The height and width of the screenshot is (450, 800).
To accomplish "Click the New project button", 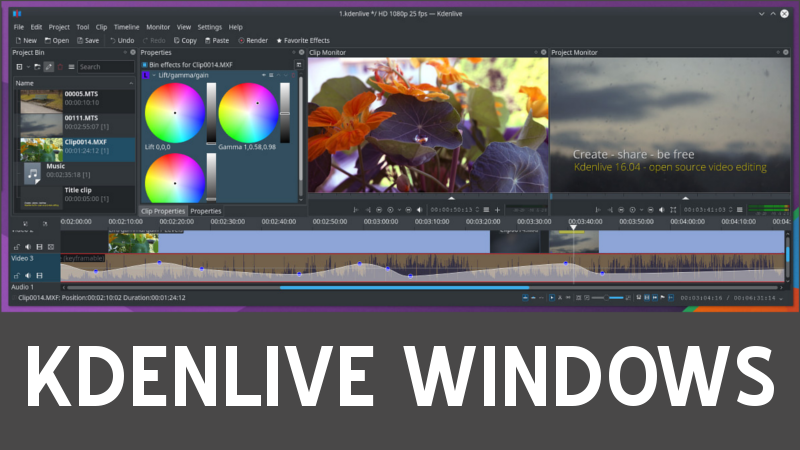I will point(25,41).
